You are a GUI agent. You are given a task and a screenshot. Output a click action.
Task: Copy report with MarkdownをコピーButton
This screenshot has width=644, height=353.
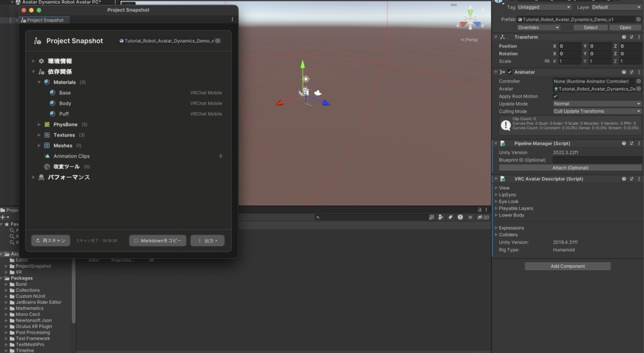pyautogui.click(x=158, y=241)
